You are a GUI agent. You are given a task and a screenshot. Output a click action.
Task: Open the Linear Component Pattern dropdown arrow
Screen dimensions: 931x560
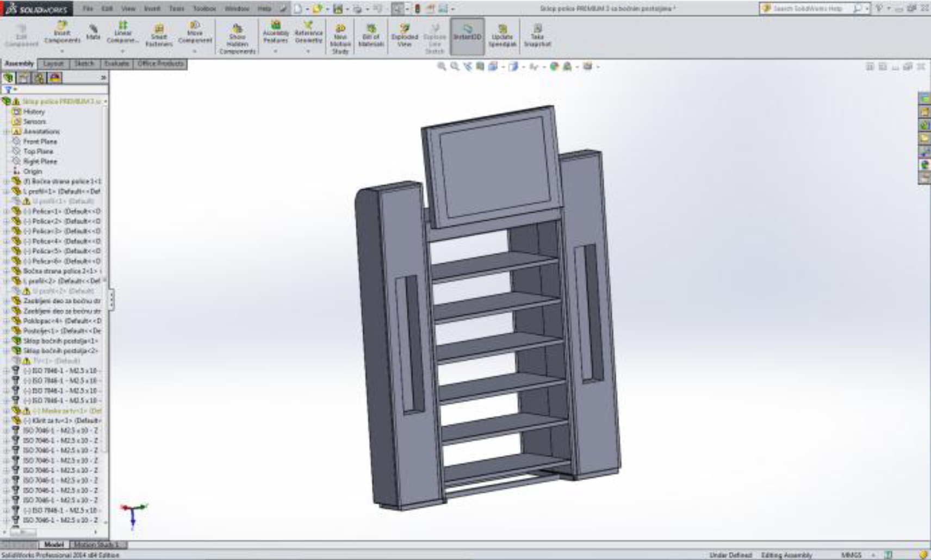click(x=123, y=52)
